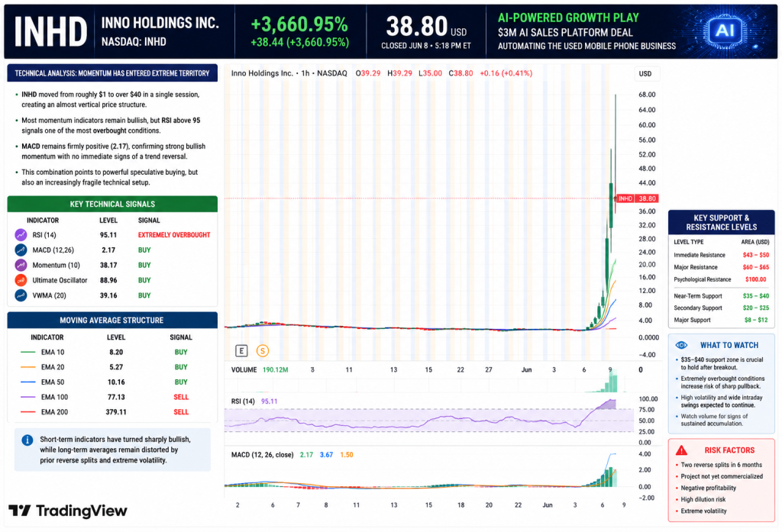Click the USD currency box above price axis
The width and height of the screenshot is (782, 532).
click(647, 74)
